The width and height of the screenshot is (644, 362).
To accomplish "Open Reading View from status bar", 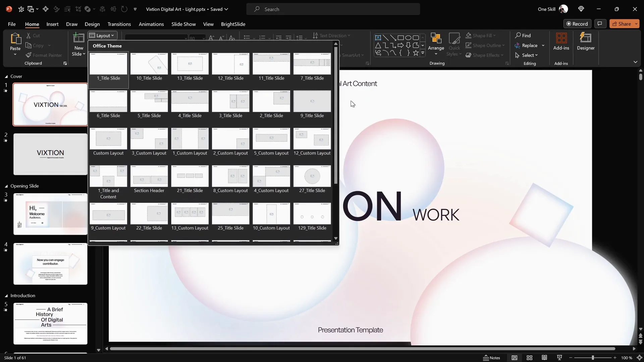I will 544,358.
